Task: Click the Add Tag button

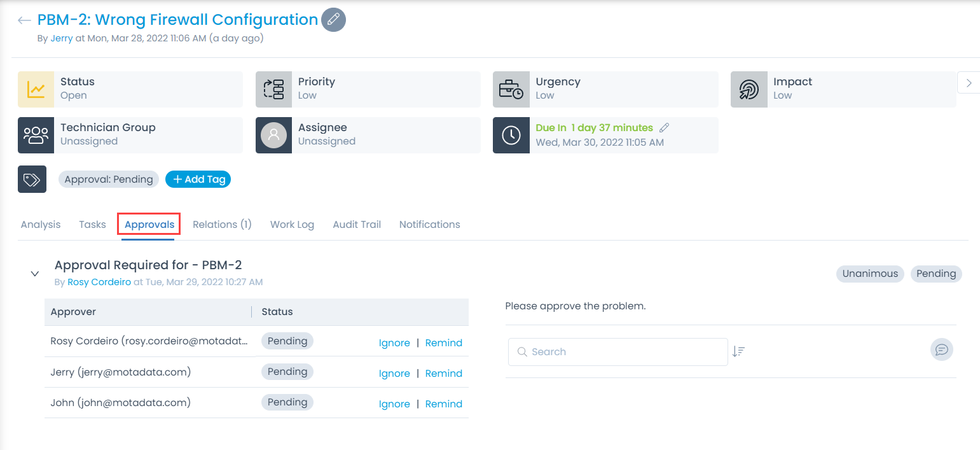Action: tap(198, 179)
